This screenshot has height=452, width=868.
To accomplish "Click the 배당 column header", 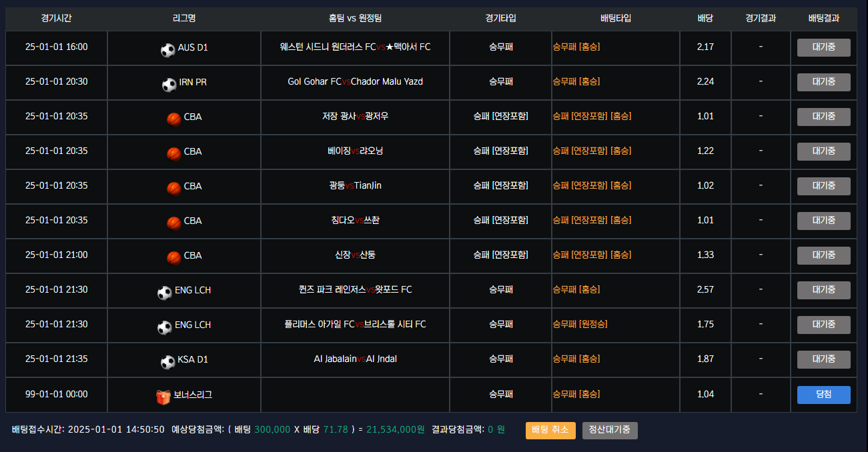I will pos(705,19).
